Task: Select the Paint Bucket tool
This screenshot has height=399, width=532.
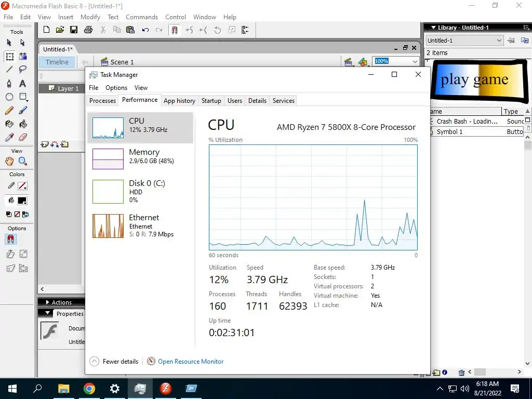Action: point(23,124)
